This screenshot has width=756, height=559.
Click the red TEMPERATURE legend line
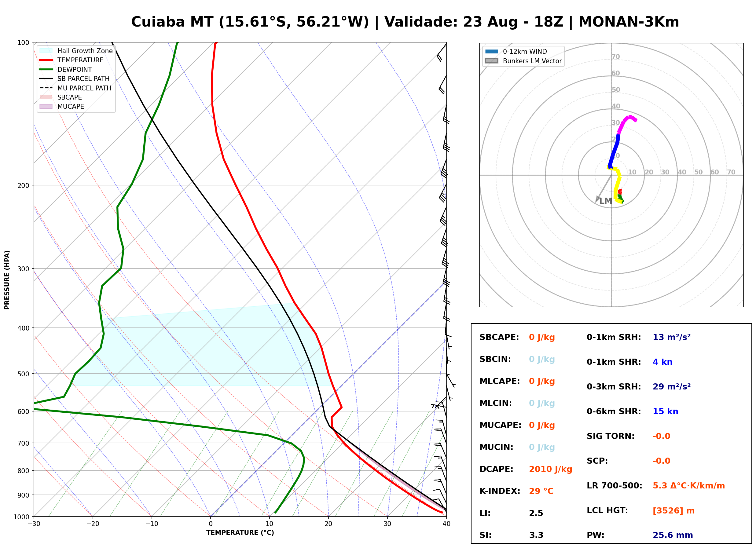tap(46, 60)
